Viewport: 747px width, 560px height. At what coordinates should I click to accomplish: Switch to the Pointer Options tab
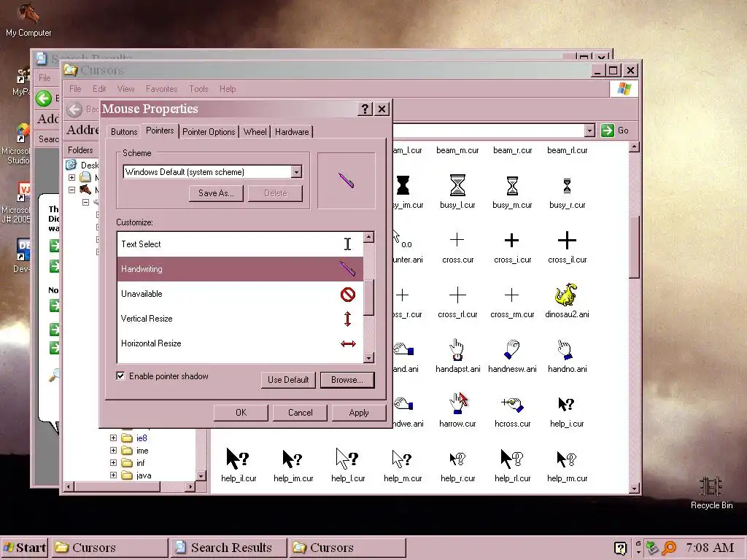(x=209, y=132)
